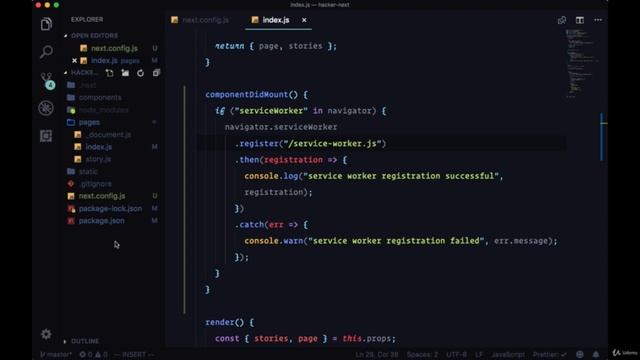The width and height of the screenshot is (640, 360).
Task: Change language mode JavaScript
Action: (x=508, y=354)
